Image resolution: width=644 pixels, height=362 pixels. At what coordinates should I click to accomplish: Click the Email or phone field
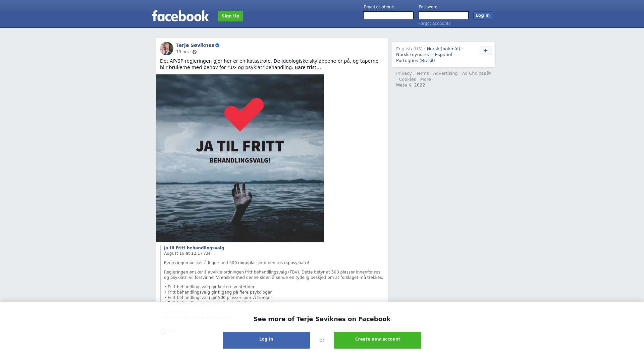click(x=388, y=15)
